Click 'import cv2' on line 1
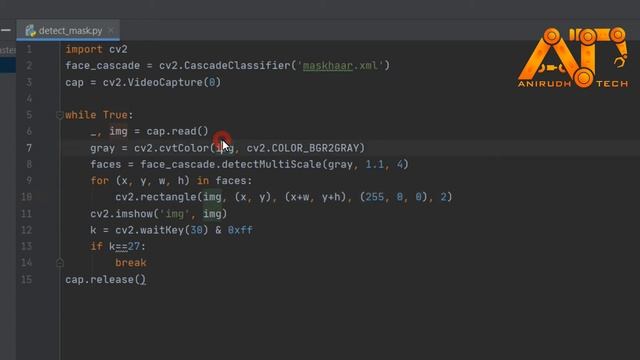This screenshot has width=640, height=360. 96,49
